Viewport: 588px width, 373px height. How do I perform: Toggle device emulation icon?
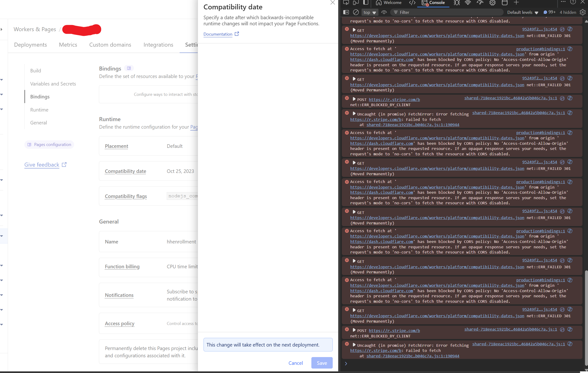coord(356,3)
